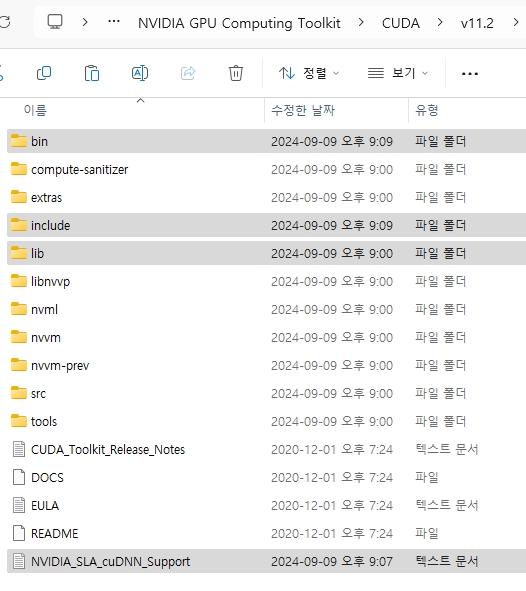Click README date 2020-12-01 오후 7:24
Image resolution: width=526 pixels, height=591 pixels.
332,534
